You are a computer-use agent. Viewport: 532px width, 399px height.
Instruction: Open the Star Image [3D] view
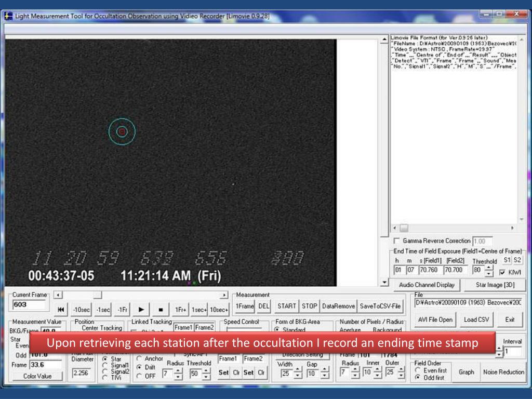[495, 285]
